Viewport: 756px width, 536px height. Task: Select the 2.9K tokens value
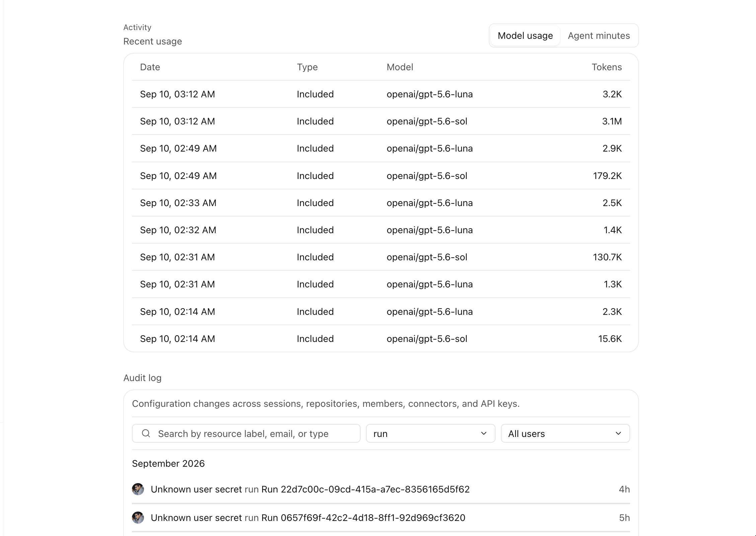pyautogui.click(x=612, y=148)
